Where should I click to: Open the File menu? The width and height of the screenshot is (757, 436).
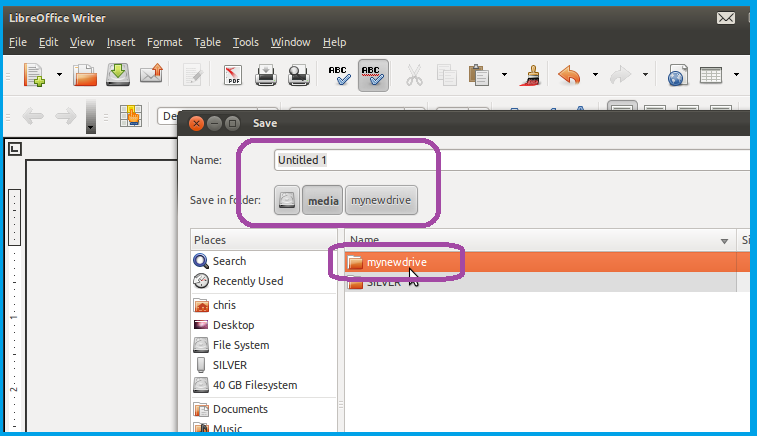tap(18, 42)
